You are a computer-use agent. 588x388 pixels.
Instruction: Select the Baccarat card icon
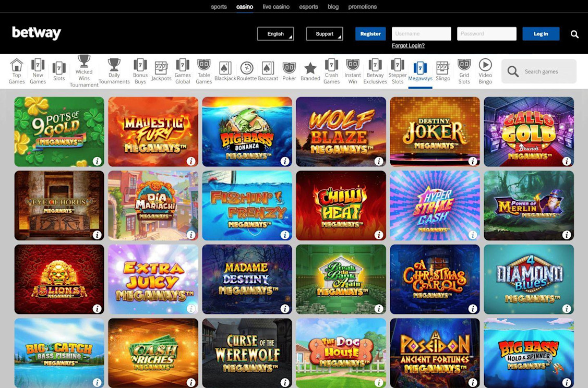point(268,68)
